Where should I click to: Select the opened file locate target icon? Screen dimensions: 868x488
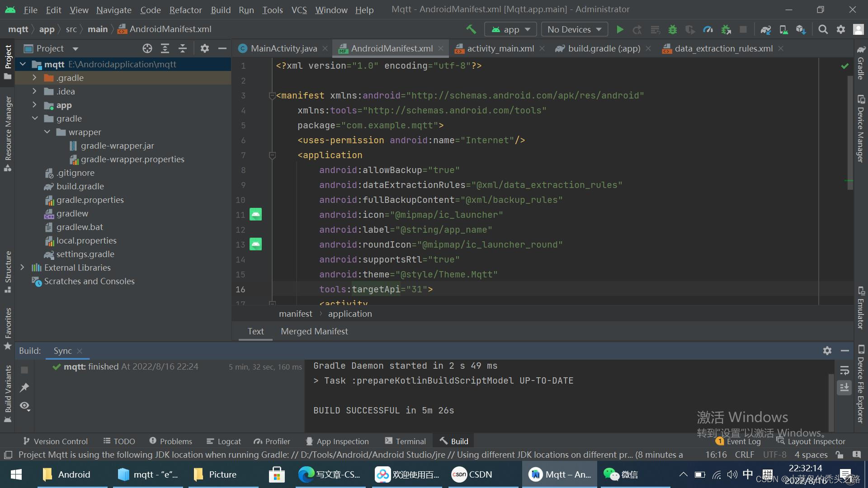point(147,48)
